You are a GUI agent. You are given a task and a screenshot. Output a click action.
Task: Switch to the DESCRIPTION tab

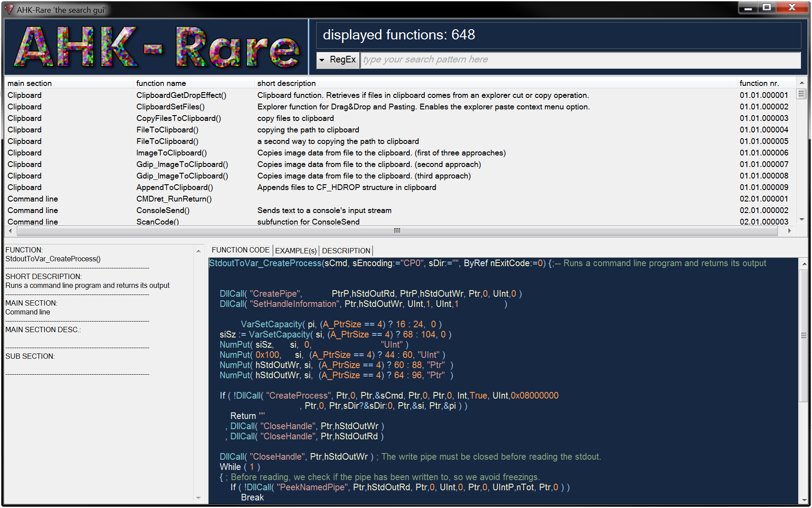[x=346, y=251]
